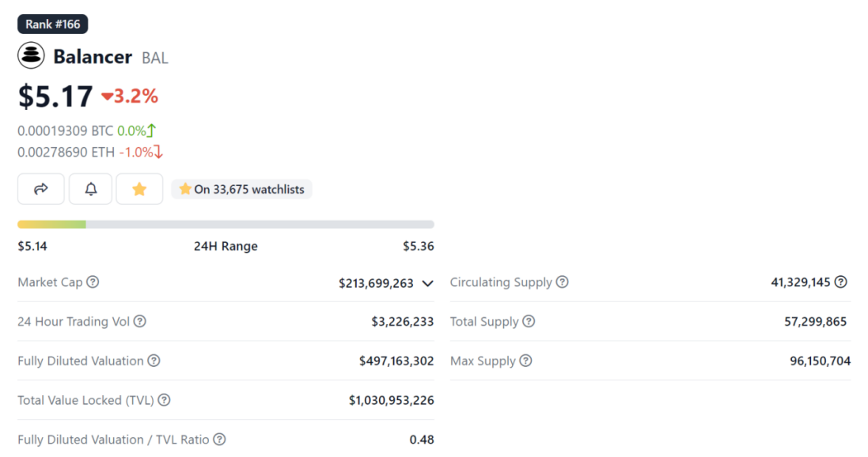868x457 pixels.
Task: Click the Rank #166 badge
Action: 53,25
